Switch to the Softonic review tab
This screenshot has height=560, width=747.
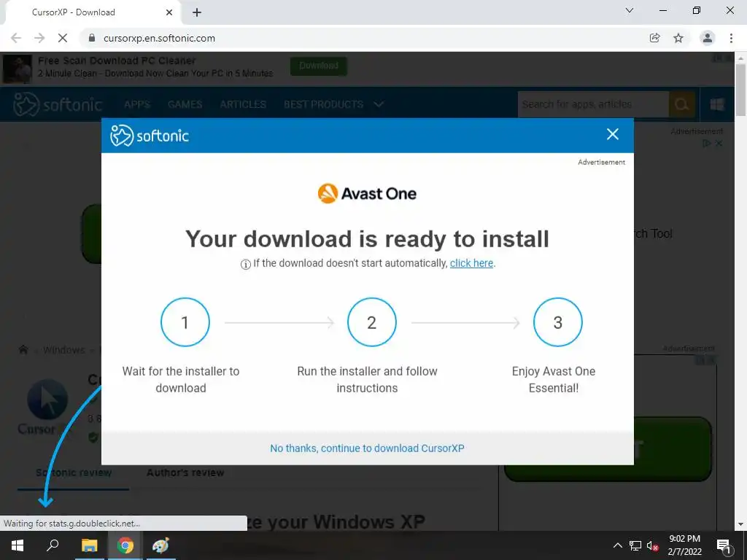click(x=74, y=472)
